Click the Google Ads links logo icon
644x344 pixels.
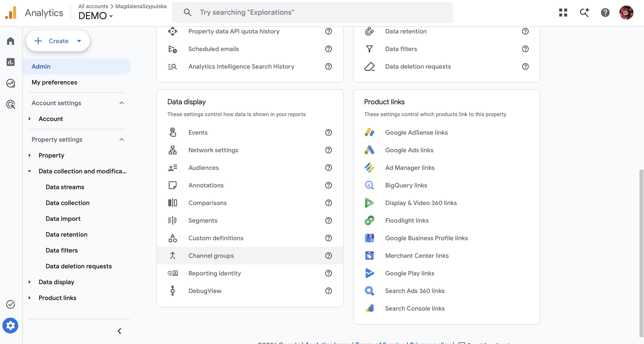(x=369, y=150)
